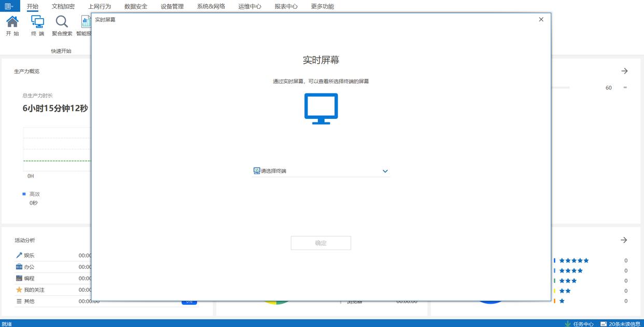Click the star icon beside 我的关注
This screenshot has height=327, width=644.
(19, 290)
